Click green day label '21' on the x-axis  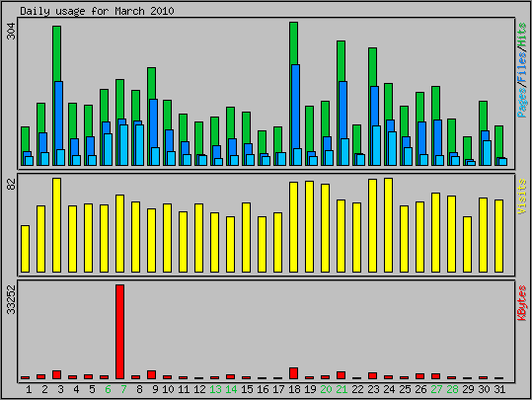click(x=342, y=389)
